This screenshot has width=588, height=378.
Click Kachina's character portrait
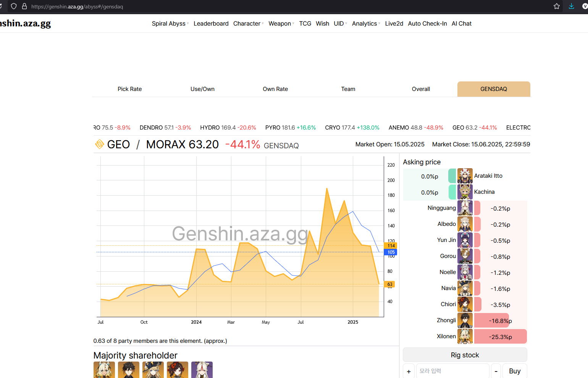pos(465,192)
